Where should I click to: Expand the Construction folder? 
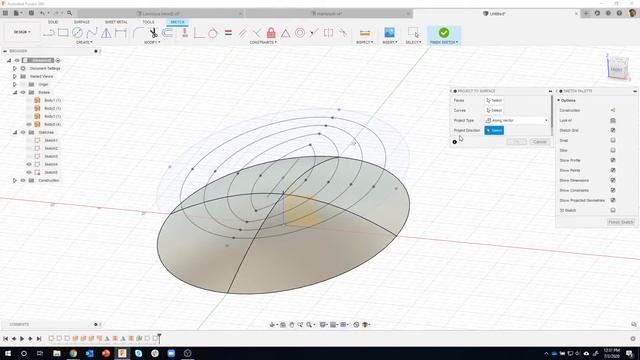(x=15, y=180)
